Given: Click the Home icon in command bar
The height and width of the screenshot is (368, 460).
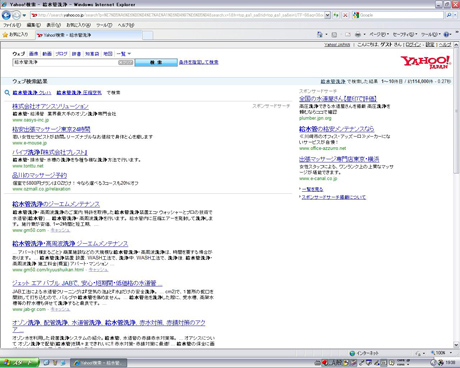Looking at the screenshot, I should pyautogui.click(x=319, y=34).
